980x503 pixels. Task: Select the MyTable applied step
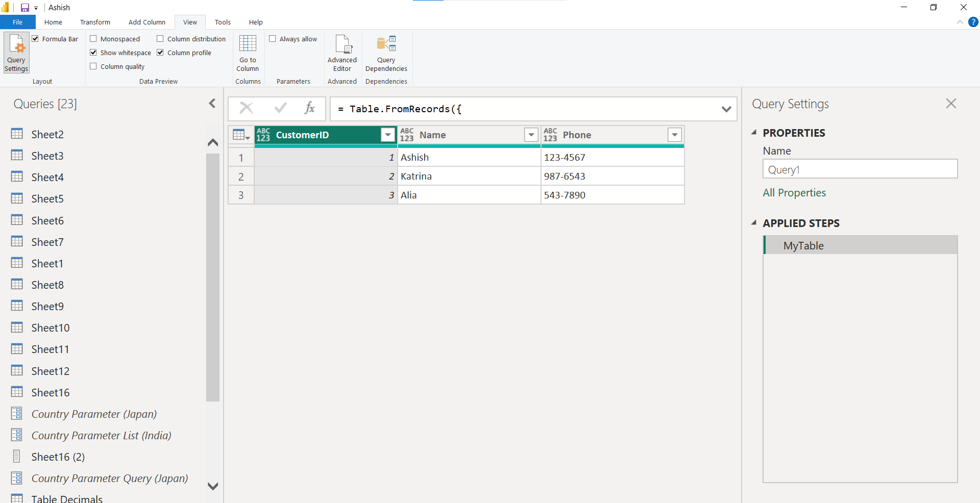point(803,245)
